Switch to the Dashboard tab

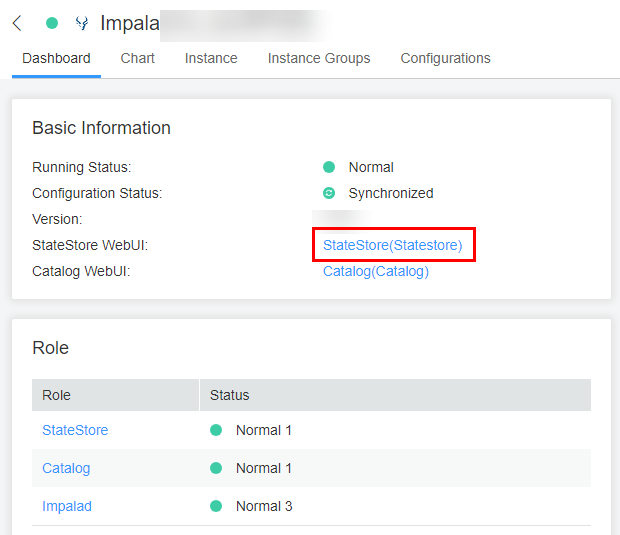pos(57,59)
